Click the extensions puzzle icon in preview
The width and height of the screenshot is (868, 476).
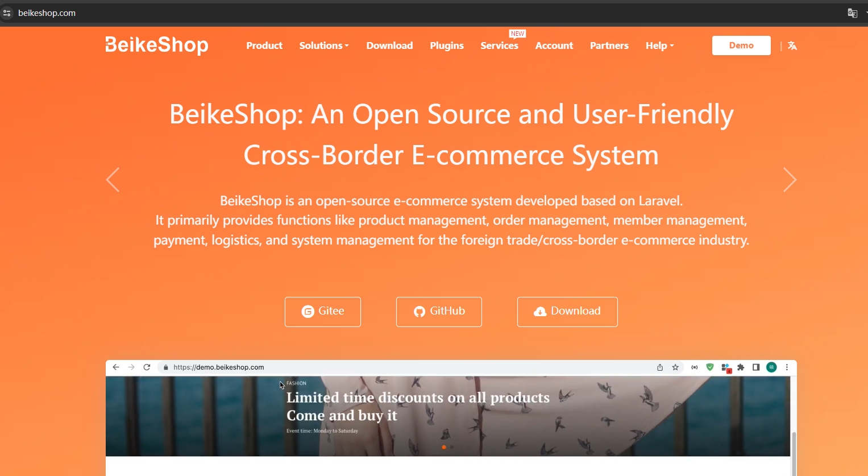tap(741, 367)
